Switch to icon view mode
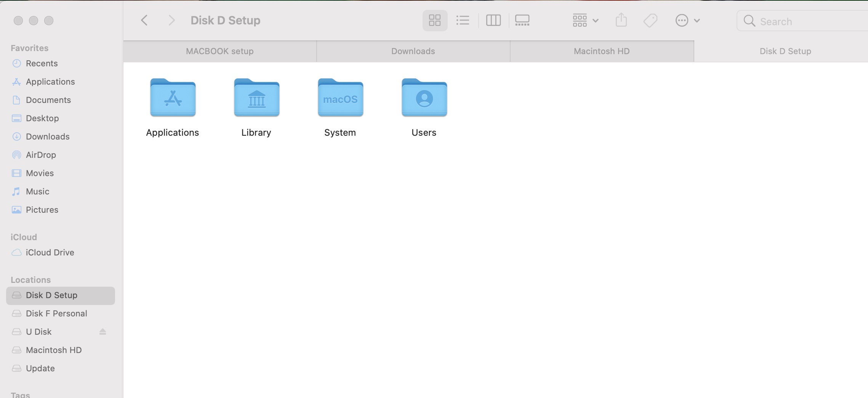This screenshot has height=398, width=868. 435,20
